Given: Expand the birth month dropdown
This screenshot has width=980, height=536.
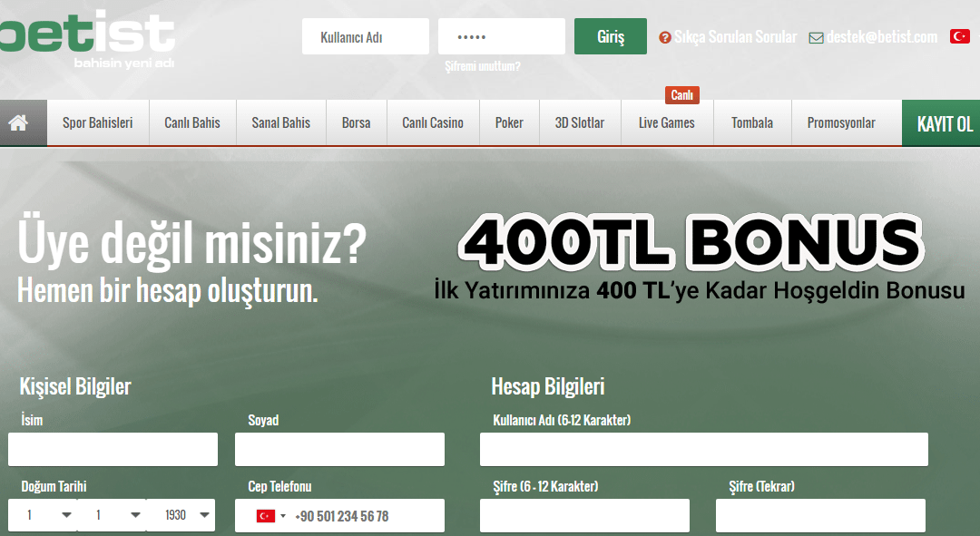Looking at the screenshot, I should tap(112, 515).
